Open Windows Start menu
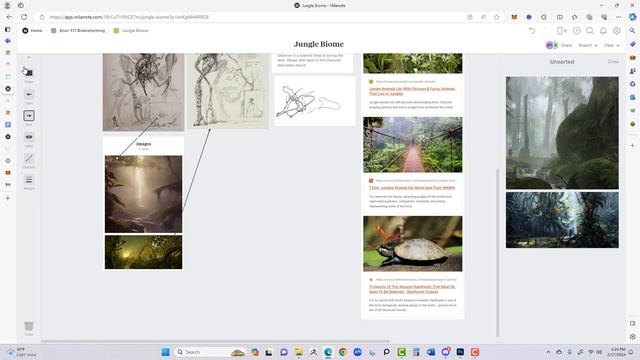640x360 pixels. 165,352
